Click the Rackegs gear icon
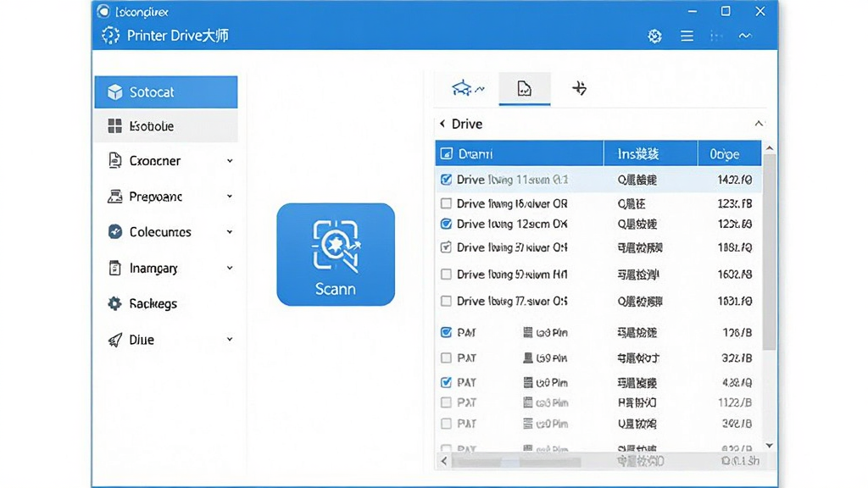 pyautogui.click(x=114, y=303)
